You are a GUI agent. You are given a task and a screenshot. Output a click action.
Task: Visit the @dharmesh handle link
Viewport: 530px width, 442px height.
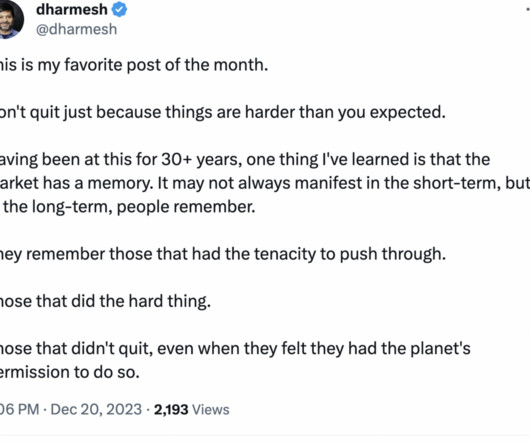[x=76, y=29]
